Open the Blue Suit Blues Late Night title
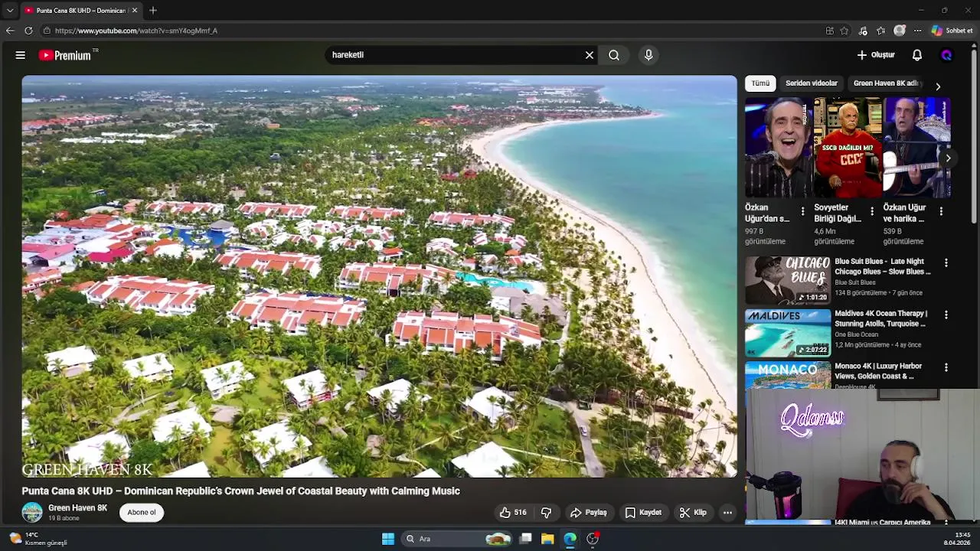 [x=883, y=266]
